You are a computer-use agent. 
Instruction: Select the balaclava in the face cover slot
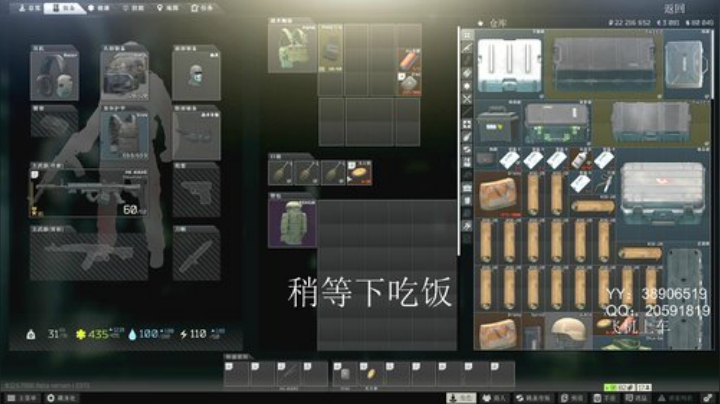196,75
